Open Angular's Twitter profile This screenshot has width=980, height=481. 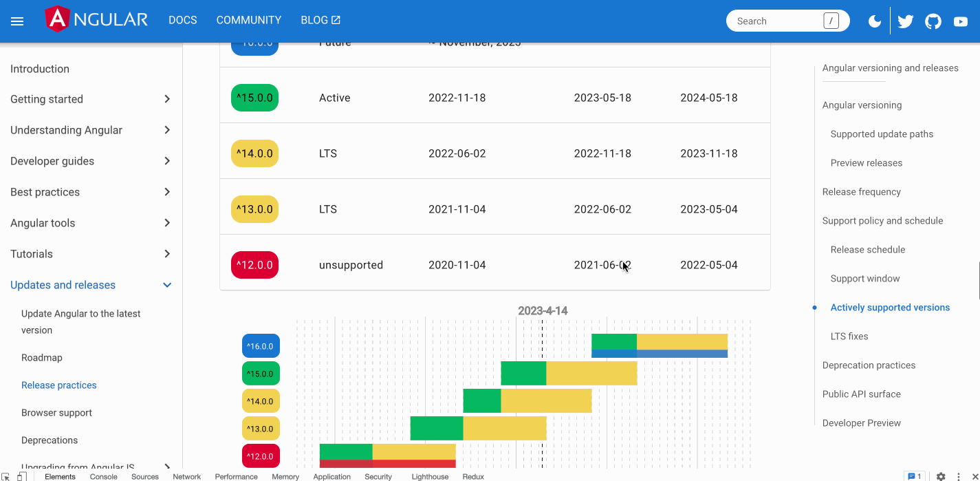pos(905,21)
